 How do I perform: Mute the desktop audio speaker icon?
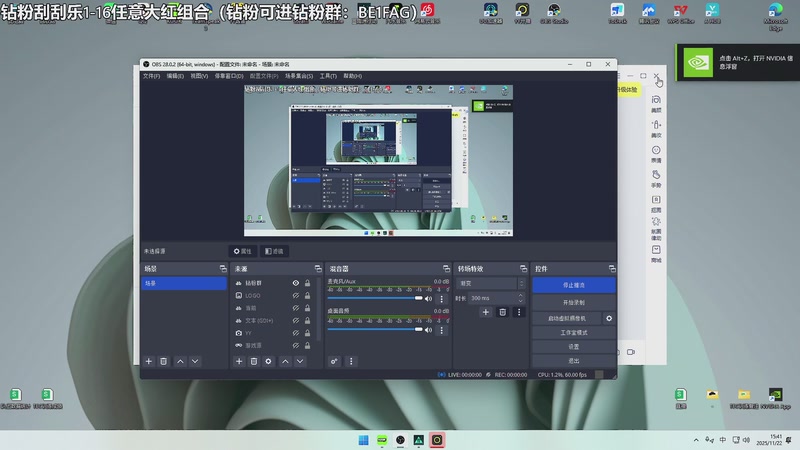coord(429,330)
